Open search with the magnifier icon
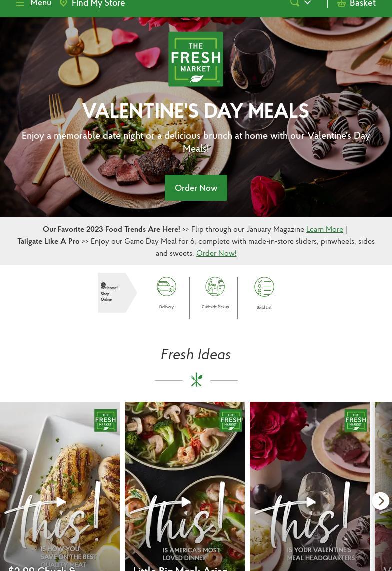The height and width of the screenshot is (571, 392). (x=295, y=3)
